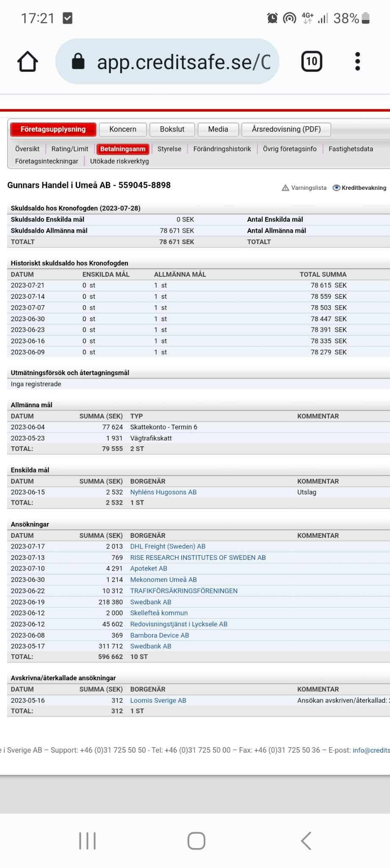Select the Vägtrafikskatt entry
The image size is (390, 868).
pyautogui.click(x=151, y=438)
